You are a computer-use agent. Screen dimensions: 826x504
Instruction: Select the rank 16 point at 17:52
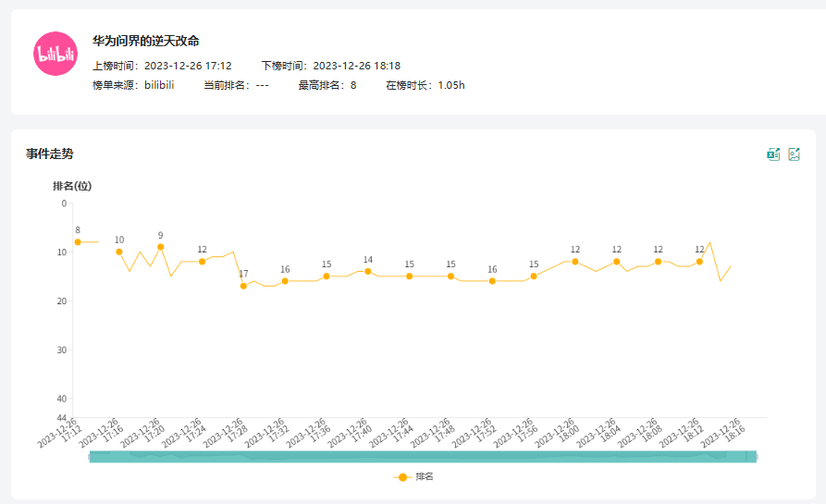(x=492, y=281)
